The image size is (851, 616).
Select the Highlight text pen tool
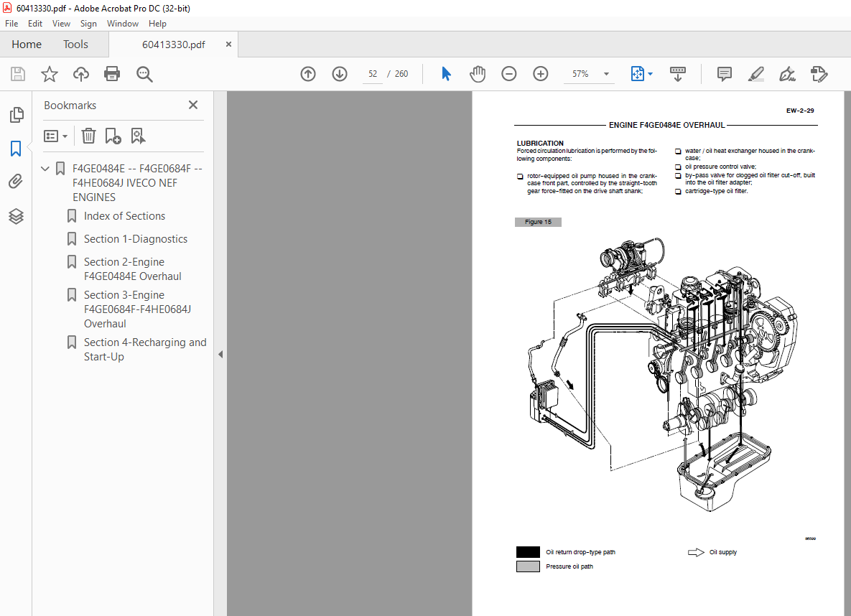tap(756, 74)
